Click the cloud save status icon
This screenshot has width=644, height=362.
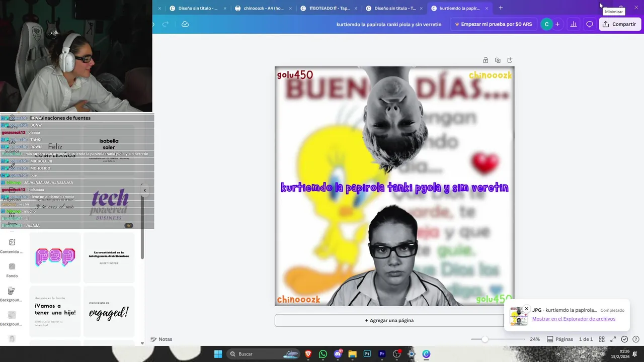pyautogui.click(x=185, y=24)
